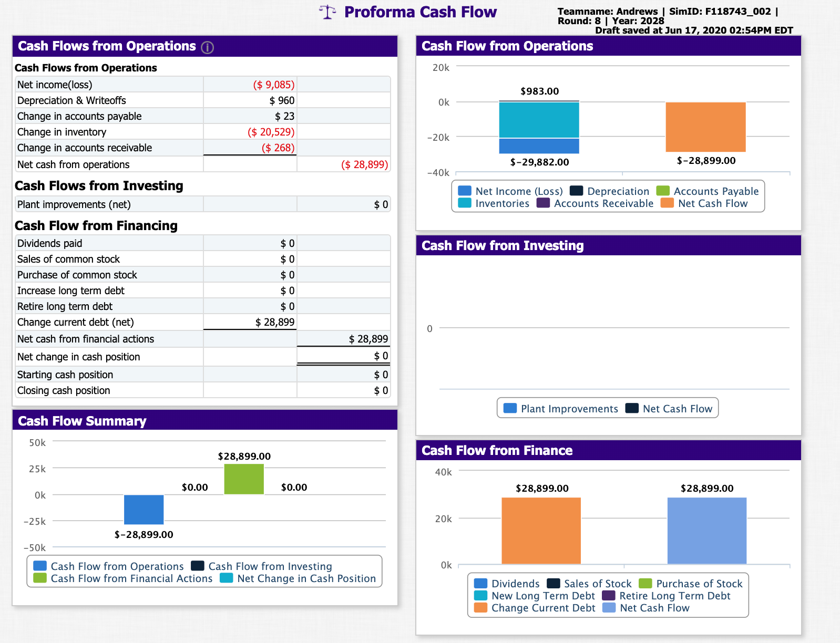Select the Net cash from financial actions value

pos(368,339)
